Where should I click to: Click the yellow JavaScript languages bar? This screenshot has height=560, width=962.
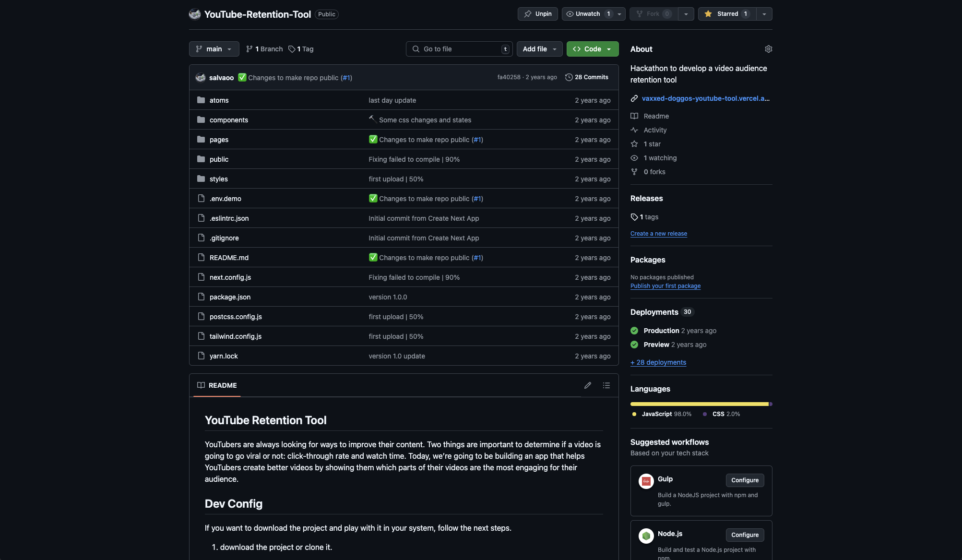coord(698,404)
